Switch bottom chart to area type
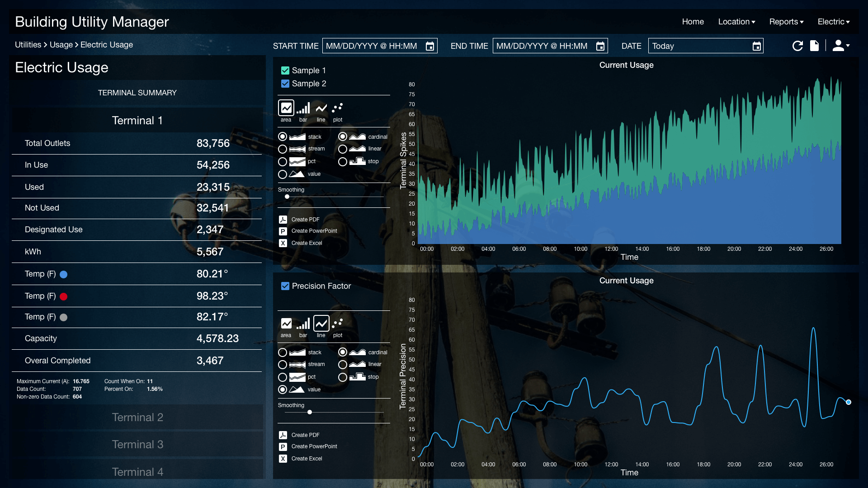 (x=286, y=324)
